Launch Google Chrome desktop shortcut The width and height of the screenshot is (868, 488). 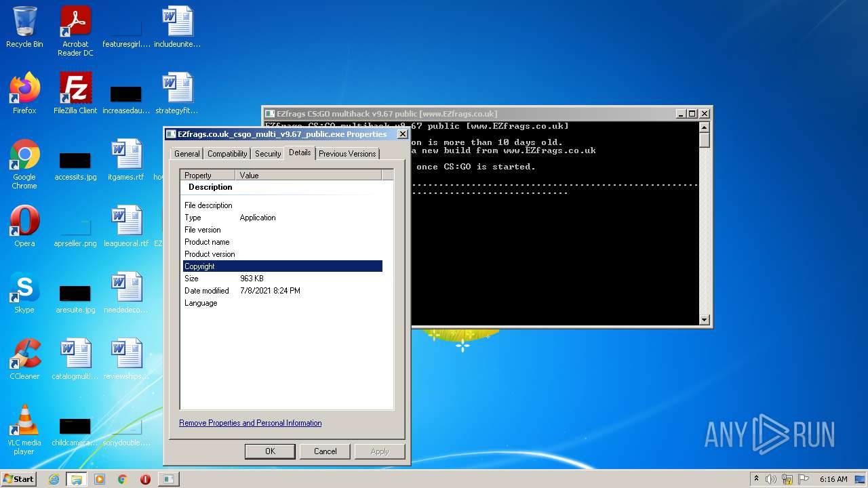click(24, 164)
